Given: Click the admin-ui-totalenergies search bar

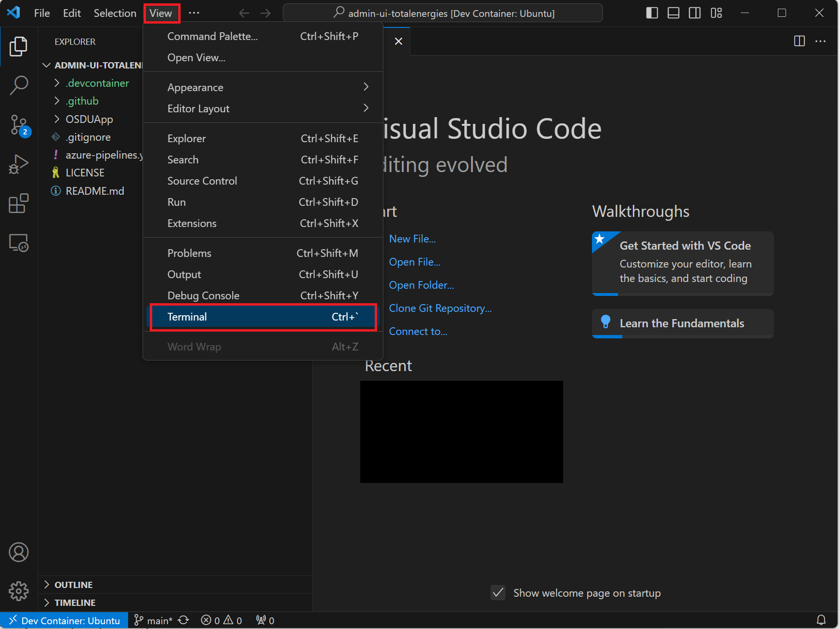Looking at the screenshot, I should [443, 13].
